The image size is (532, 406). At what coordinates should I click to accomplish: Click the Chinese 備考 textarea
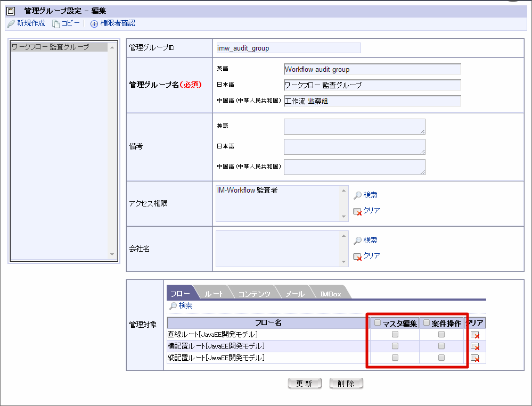355,167
